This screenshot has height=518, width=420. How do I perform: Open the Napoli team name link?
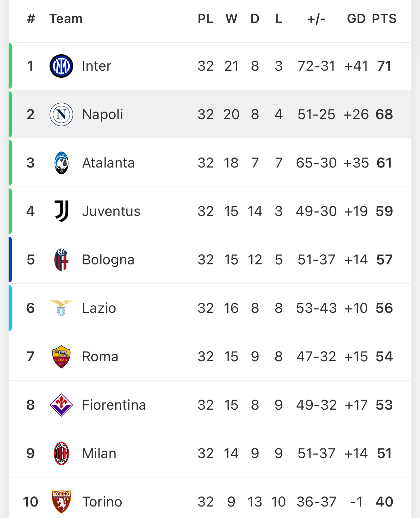point(103,114)
